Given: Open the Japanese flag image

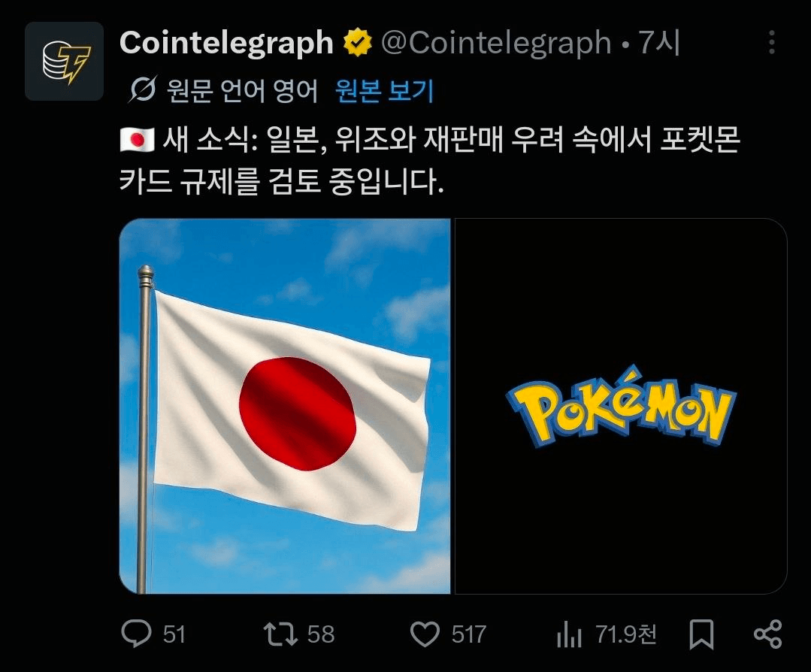Looking at the screenshot, I should coord(285,406).
